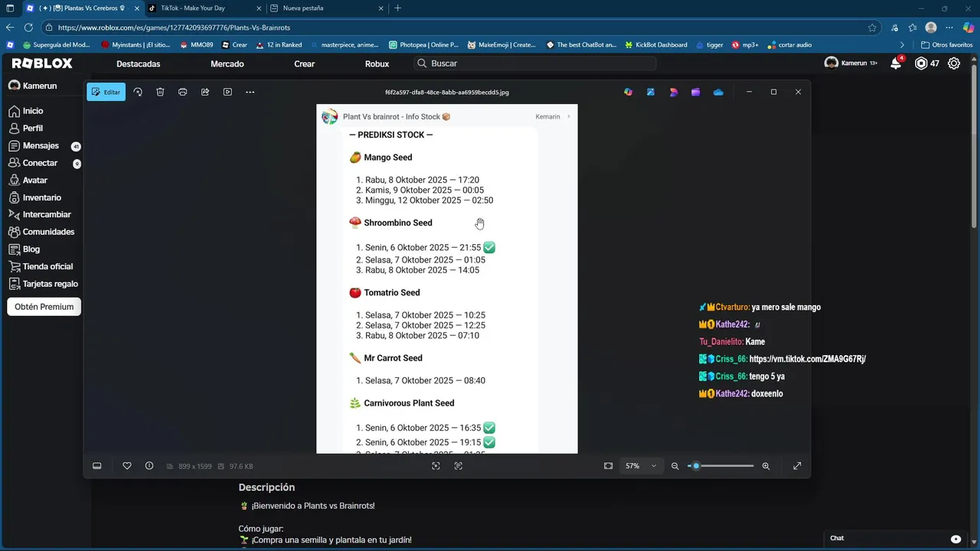Start slideshow from Photos toolbar
This screenshot has height=551, width=980.
tap(227, 92)
